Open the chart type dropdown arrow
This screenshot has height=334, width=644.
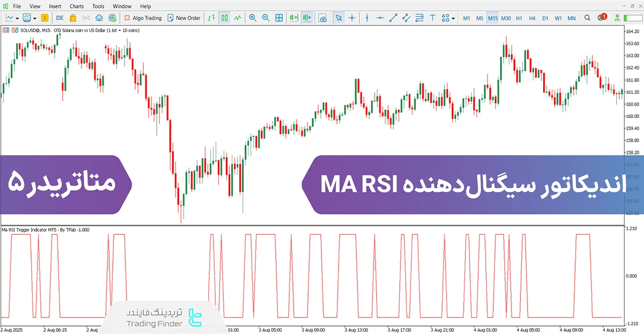tap(17, 18)
